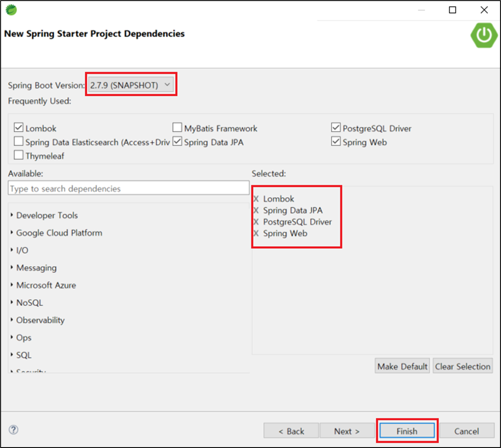
Task: Remove Lombok via its X icon
Action: click(256, 199)
